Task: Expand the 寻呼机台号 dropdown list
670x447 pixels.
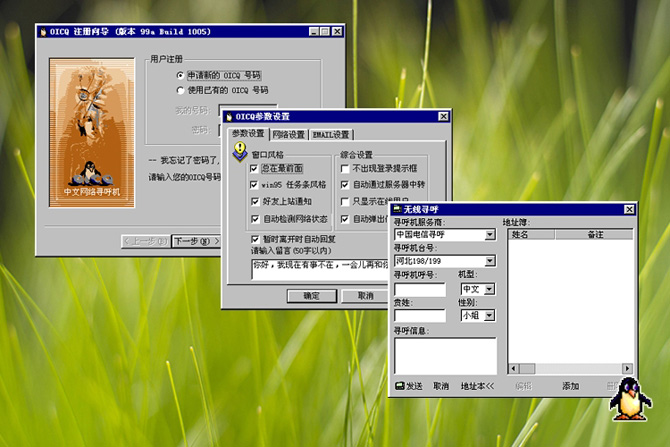Action: (490, 262)
